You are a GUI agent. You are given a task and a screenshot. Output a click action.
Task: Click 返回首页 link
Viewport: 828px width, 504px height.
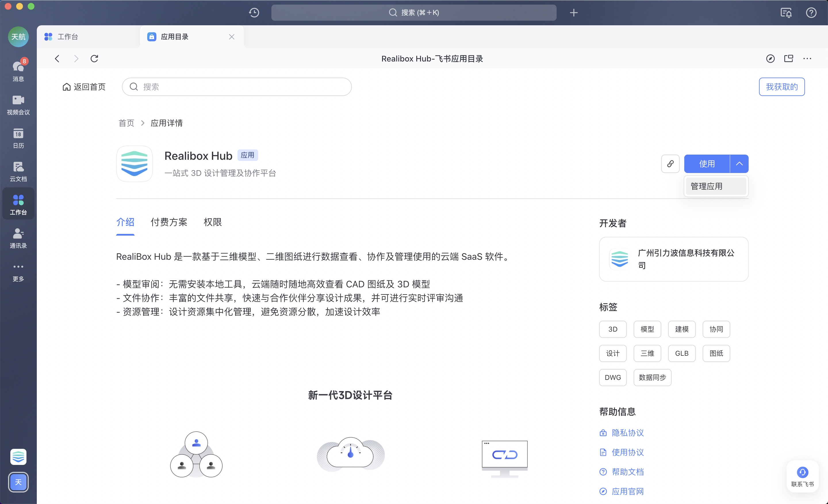84,86
